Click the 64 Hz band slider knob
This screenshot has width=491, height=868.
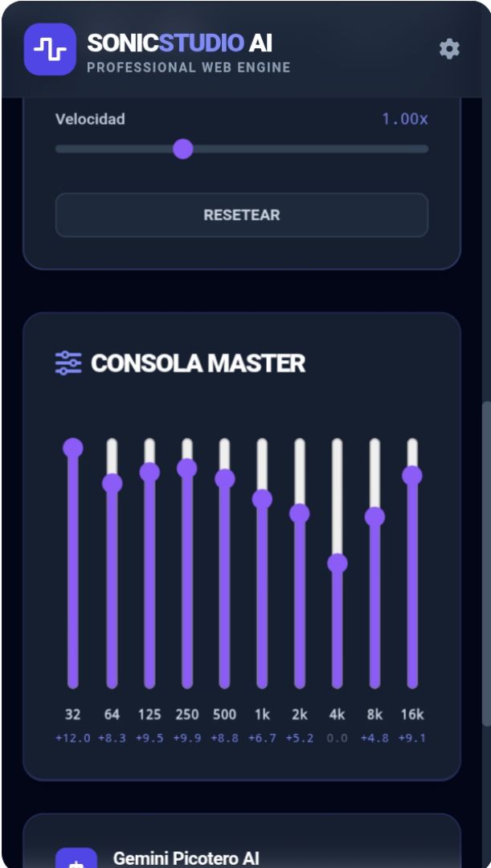pos(113,483)
